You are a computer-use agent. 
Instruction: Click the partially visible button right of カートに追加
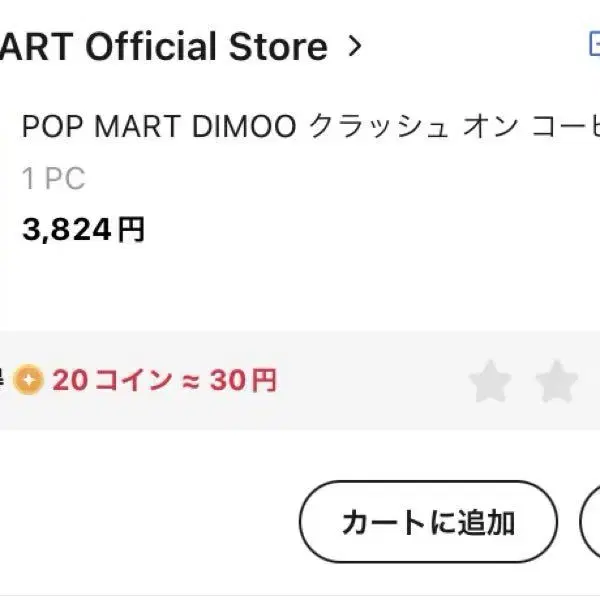click(591, 522)
